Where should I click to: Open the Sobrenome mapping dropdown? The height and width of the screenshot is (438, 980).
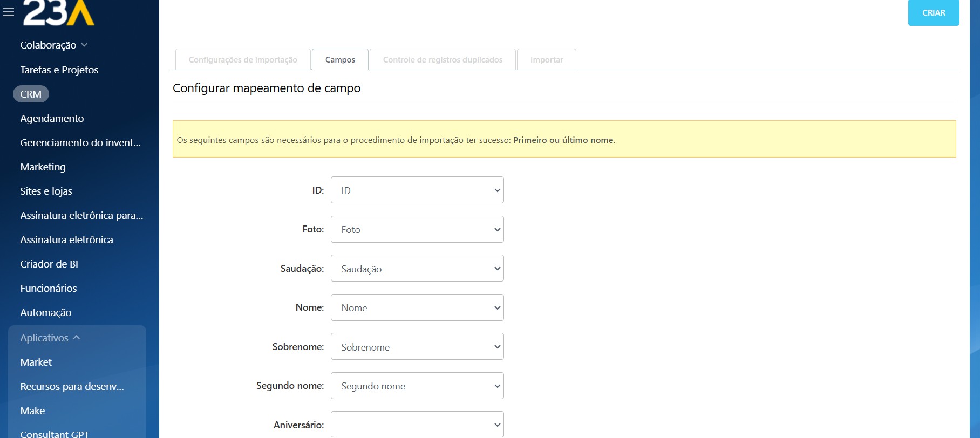[x=417, y=347]
